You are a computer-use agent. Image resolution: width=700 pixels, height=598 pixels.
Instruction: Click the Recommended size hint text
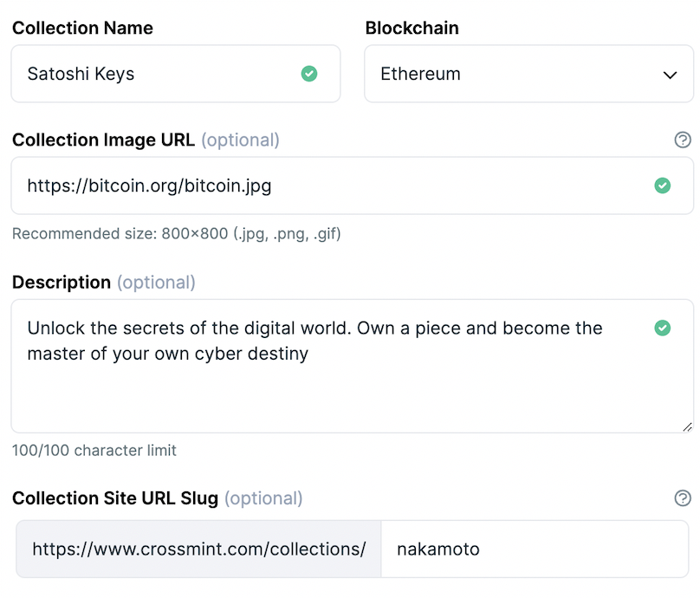click(x=176, y=234)
